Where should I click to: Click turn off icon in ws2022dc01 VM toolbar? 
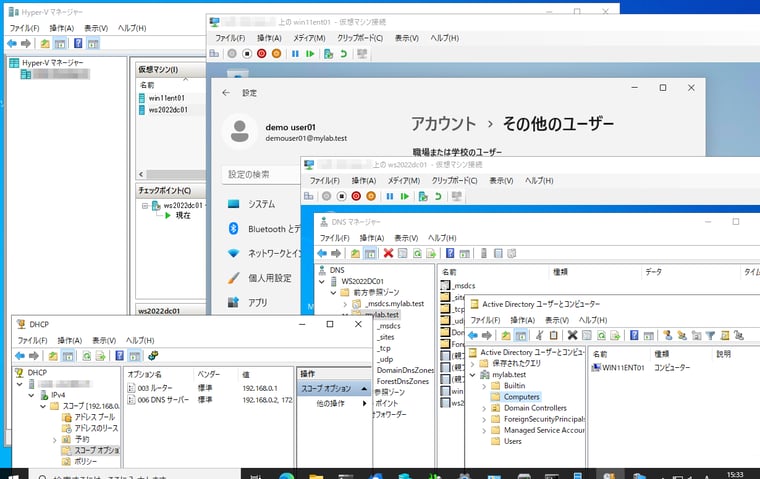pos(342,196)
